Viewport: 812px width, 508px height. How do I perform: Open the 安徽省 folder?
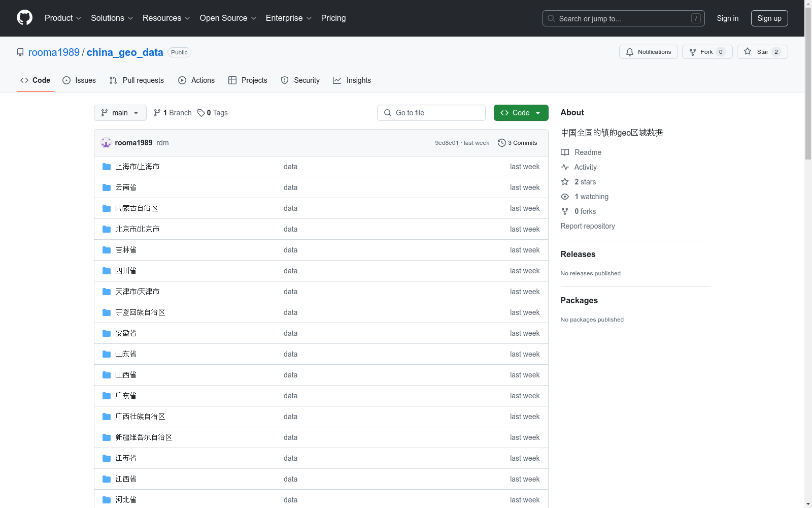[x=126, y=333]
